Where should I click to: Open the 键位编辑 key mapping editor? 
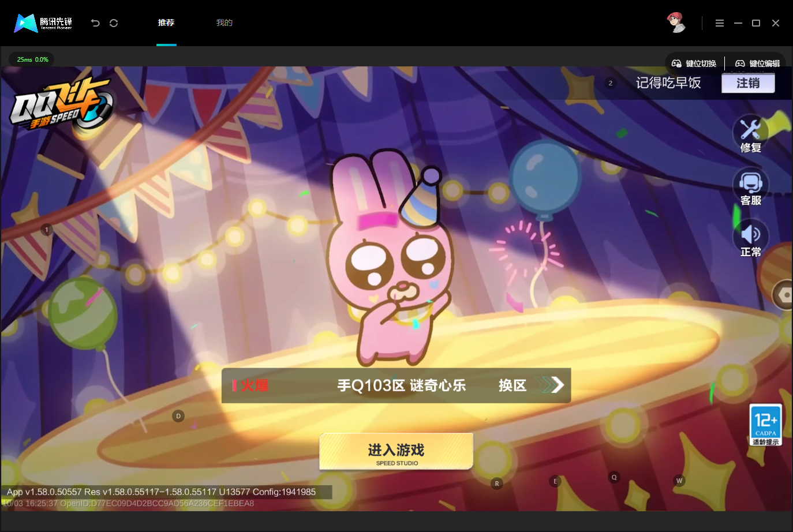(757, 63)
